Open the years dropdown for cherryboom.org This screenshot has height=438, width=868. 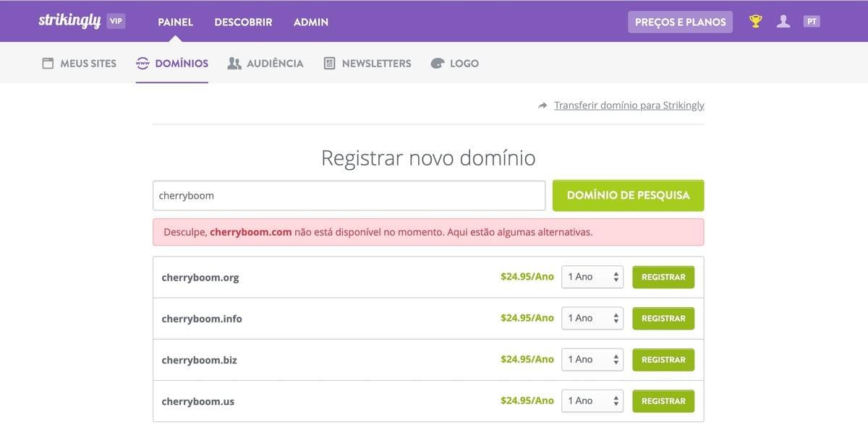click(592, 277)
